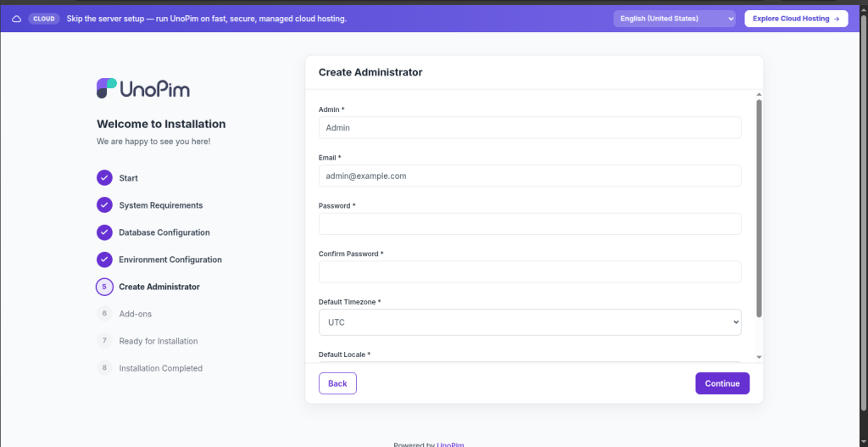The image size is (868, 447).
Task: Click the System Requirements checkmark icon
Action: 104,205
